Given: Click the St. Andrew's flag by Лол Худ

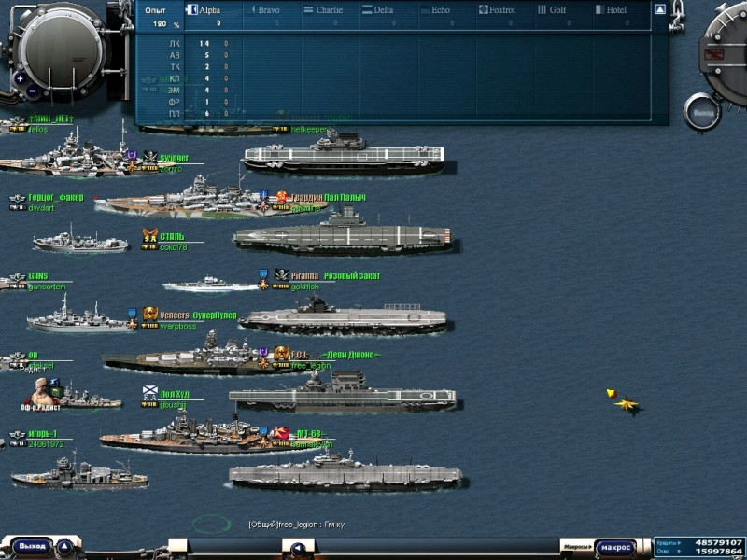Looking at the screenshot, I should coord(150,393).
